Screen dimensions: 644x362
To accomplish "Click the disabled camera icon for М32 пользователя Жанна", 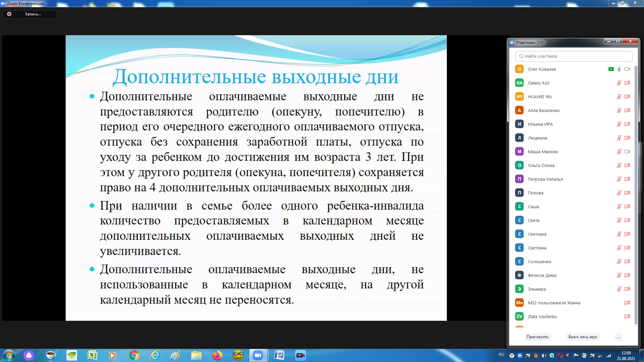I will pyautogui.click(x=627, y=303).
